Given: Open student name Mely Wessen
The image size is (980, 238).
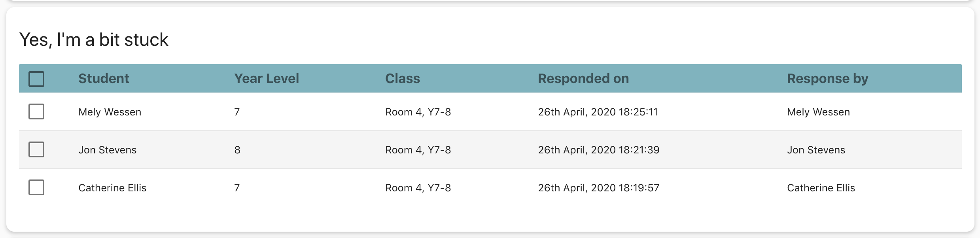Looking at the screenshot, I should pos(110,112).
